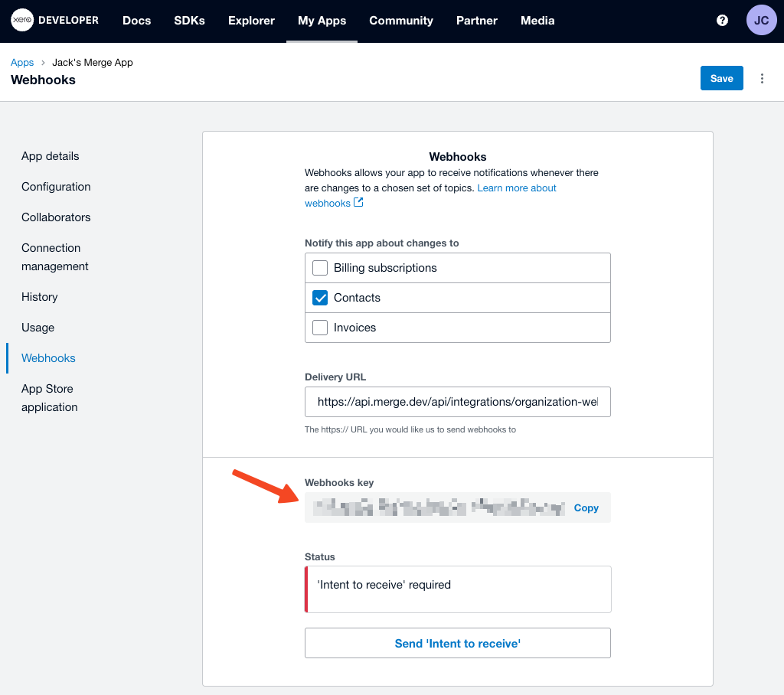Open the three-dot more options menu
The height and width of the screenshot is (695, 784).
click(762, 78)
